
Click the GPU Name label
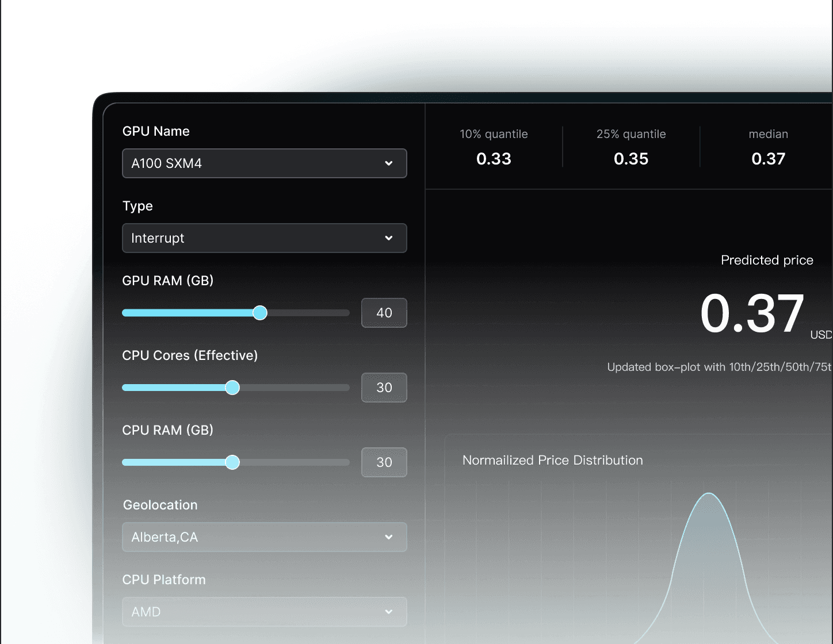pos(156,131)
